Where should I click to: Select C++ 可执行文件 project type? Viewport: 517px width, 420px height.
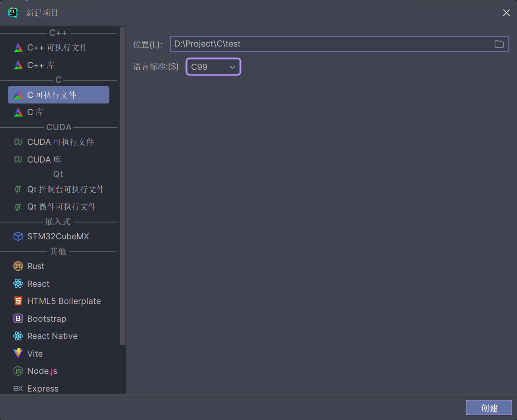tap(58, 47)
